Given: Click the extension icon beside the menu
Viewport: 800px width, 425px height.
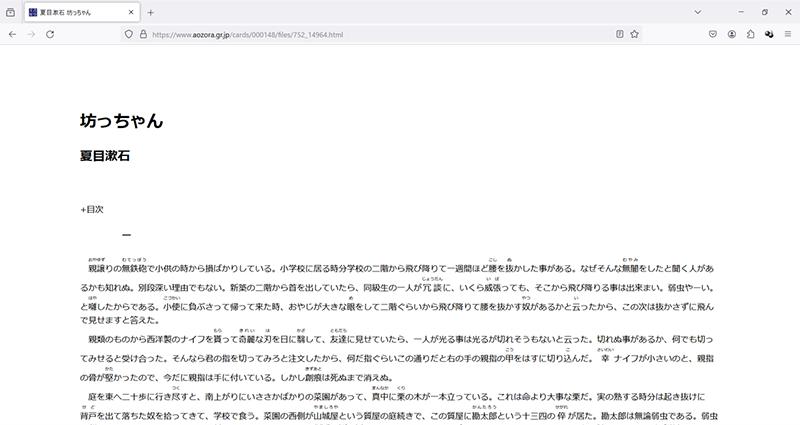Looking at the screenshot, I should pos(769,34).
